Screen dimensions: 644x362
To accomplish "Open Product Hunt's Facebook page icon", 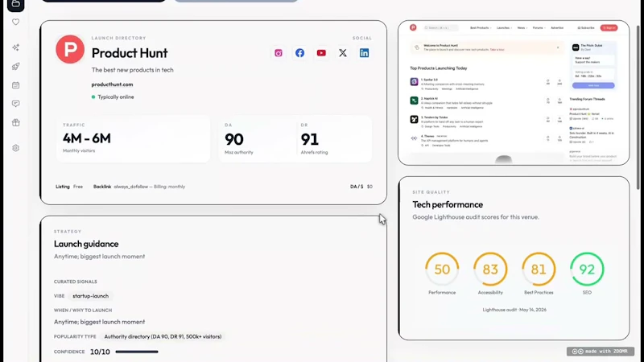I will tap(299, 53).
